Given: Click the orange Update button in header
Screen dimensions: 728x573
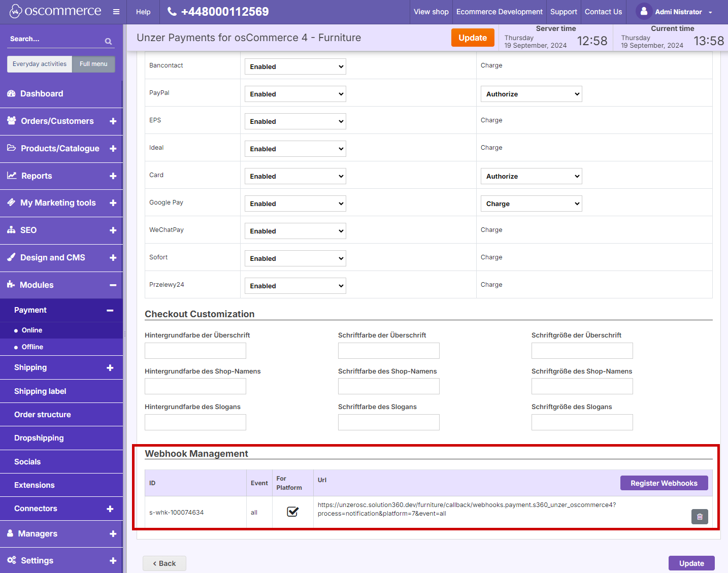Looking at the screenshot, I should tap(473, 38).
